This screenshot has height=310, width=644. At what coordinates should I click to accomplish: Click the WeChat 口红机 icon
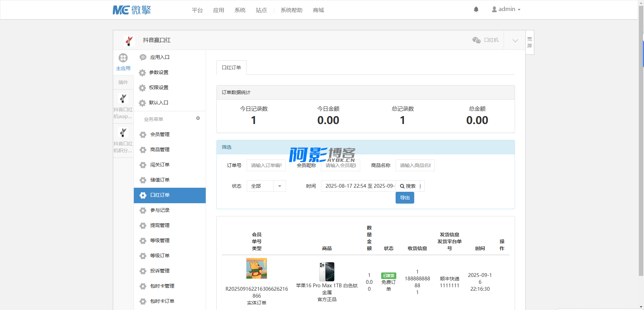click(x=476, y=40)
